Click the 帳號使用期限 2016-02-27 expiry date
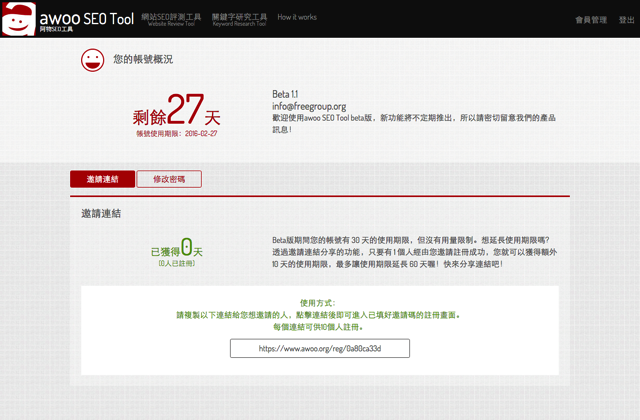The height and width of the screenshot is (420, 640). [177, 133]
